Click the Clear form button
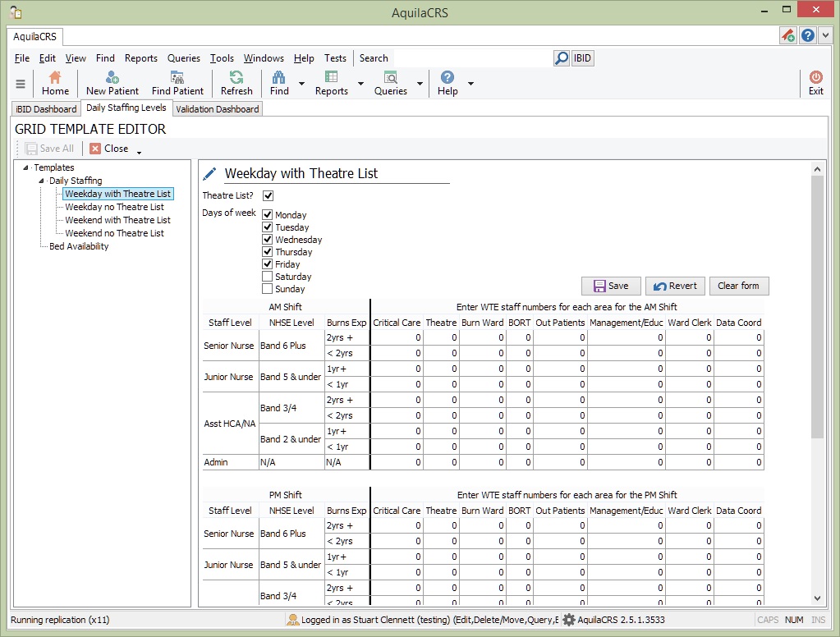Viewport: 840px width, 637px height. pos(738,286)
